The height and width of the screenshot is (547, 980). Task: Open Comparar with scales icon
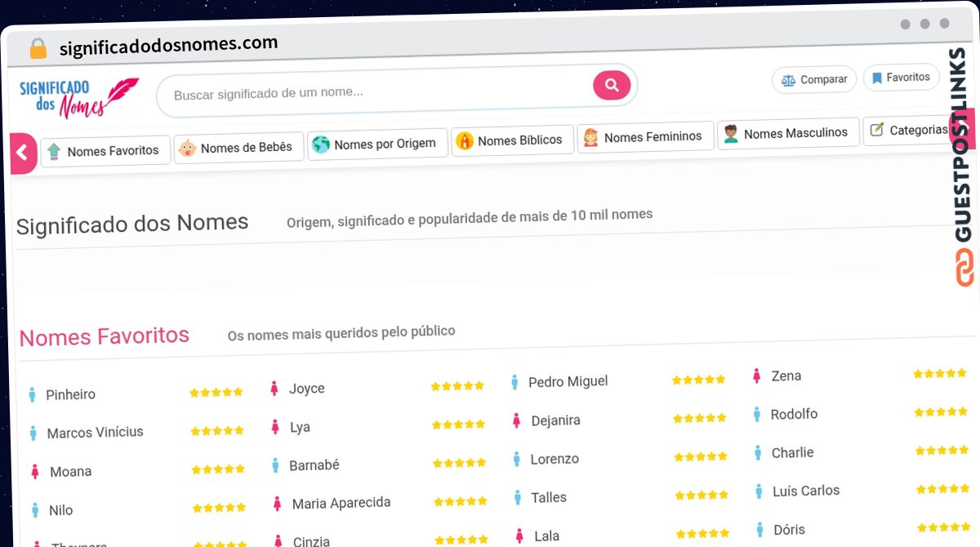(x=814, y=80)
